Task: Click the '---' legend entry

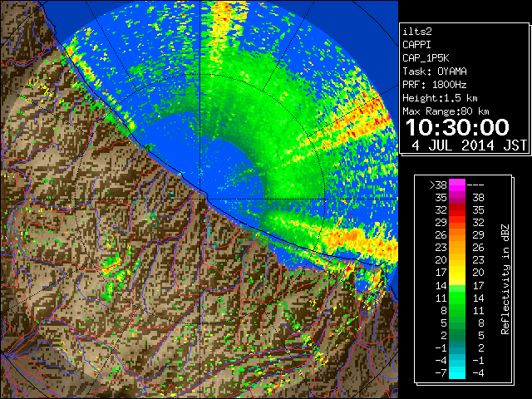Action: 475,185
